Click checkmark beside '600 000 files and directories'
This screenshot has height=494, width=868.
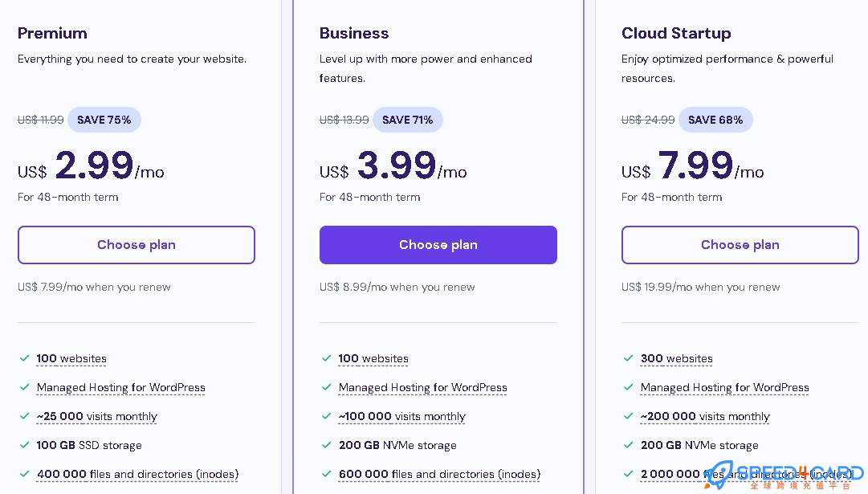(326, 473)
